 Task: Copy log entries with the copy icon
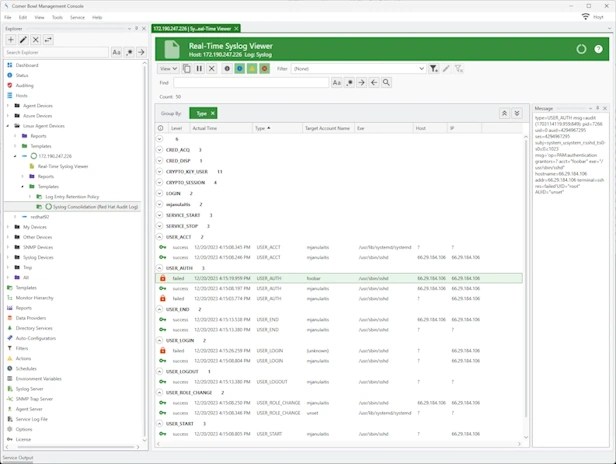[x=187, y=69]
